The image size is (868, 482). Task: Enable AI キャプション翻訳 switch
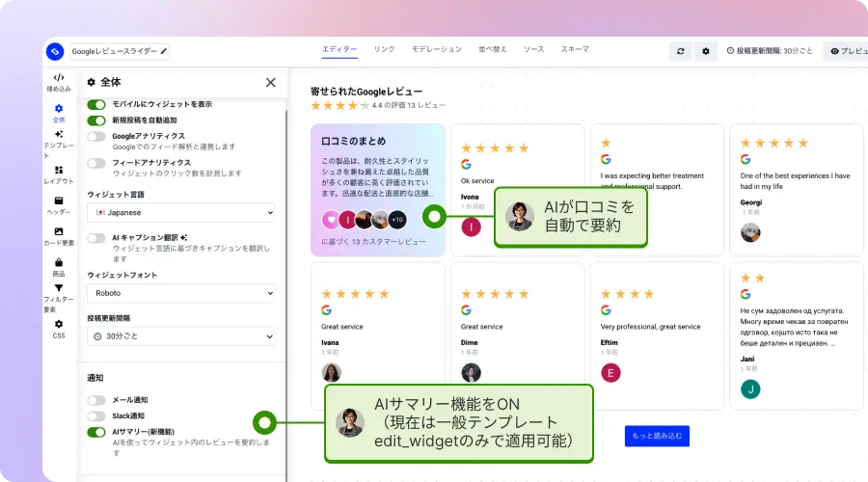coord(96,238)
